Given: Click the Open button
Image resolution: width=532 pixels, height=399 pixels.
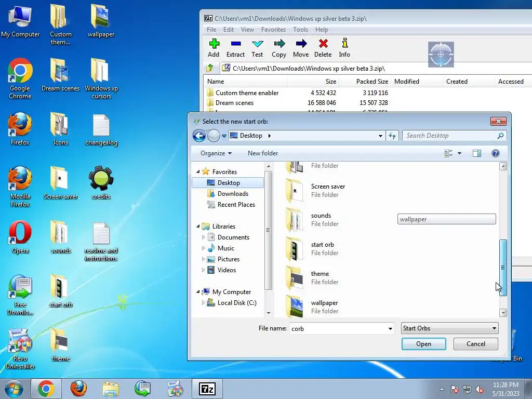Looking at the screenshot, I should (x=423, y=344).
